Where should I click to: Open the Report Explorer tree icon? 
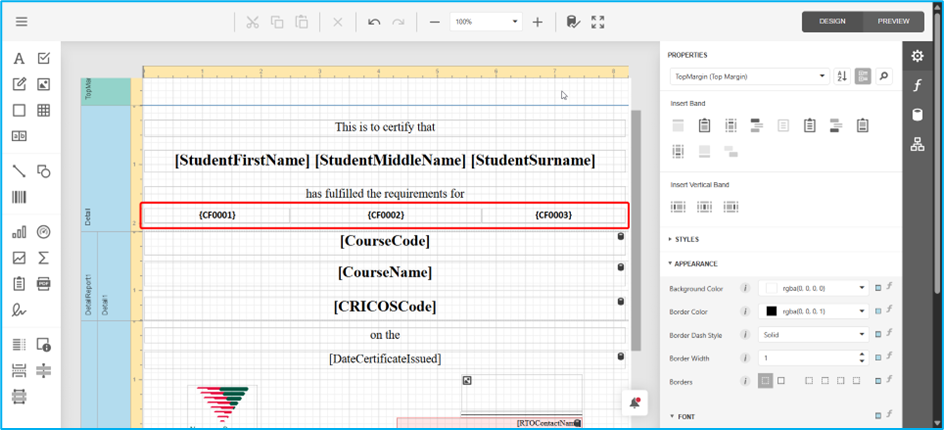[x=917, y=145]
